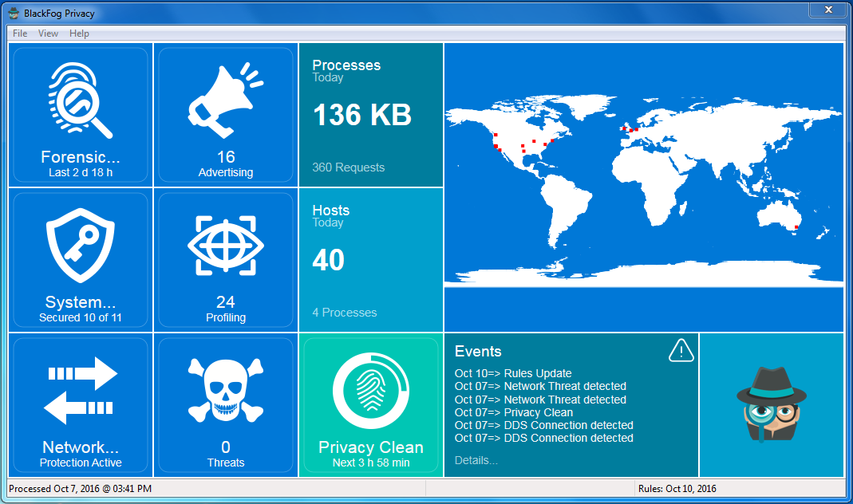Click 'Next 3 h 58 min' text
This screenshot has width=853, height=504.
(x=371, y=463)
